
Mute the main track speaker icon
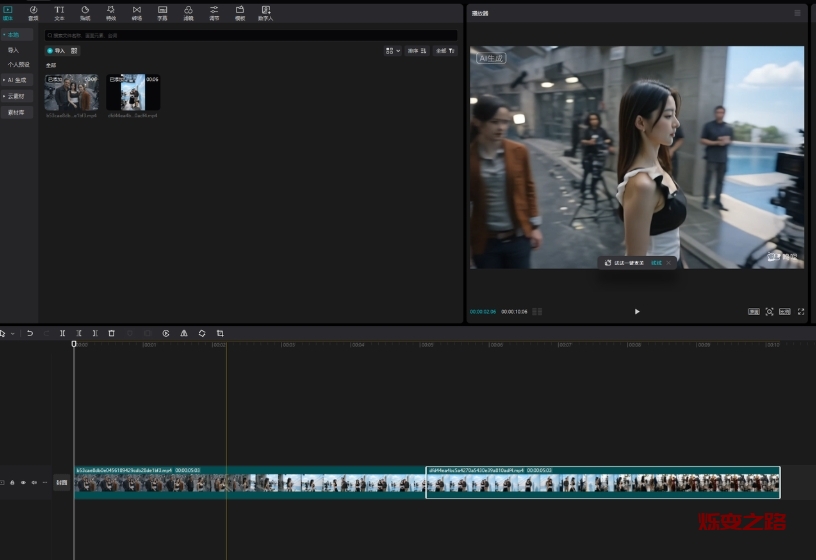point(34,482)
